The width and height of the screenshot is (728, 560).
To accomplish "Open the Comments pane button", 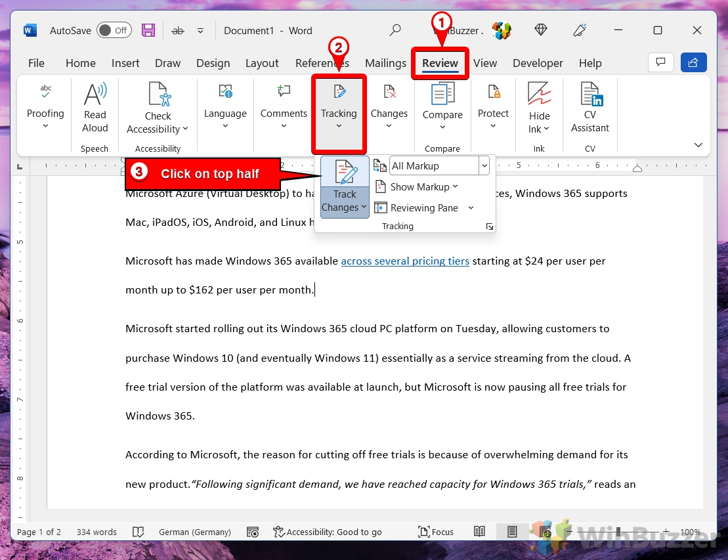I will (660, 62).
